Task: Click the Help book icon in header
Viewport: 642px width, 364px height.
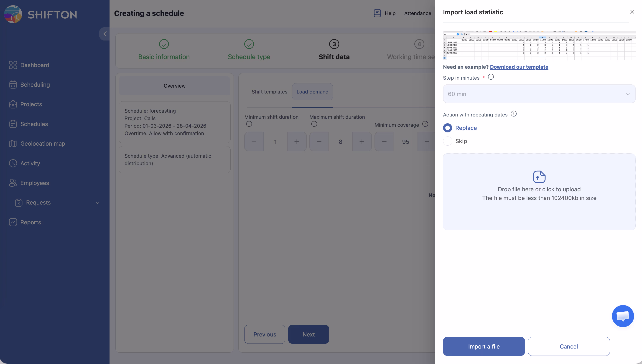Action: [x=377, y=13]
